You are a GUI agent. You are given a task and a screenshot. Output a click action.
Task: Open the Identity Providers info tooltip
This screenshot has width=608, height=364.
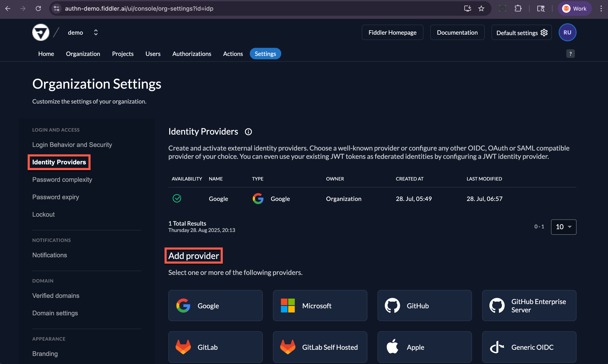[248, 132]
